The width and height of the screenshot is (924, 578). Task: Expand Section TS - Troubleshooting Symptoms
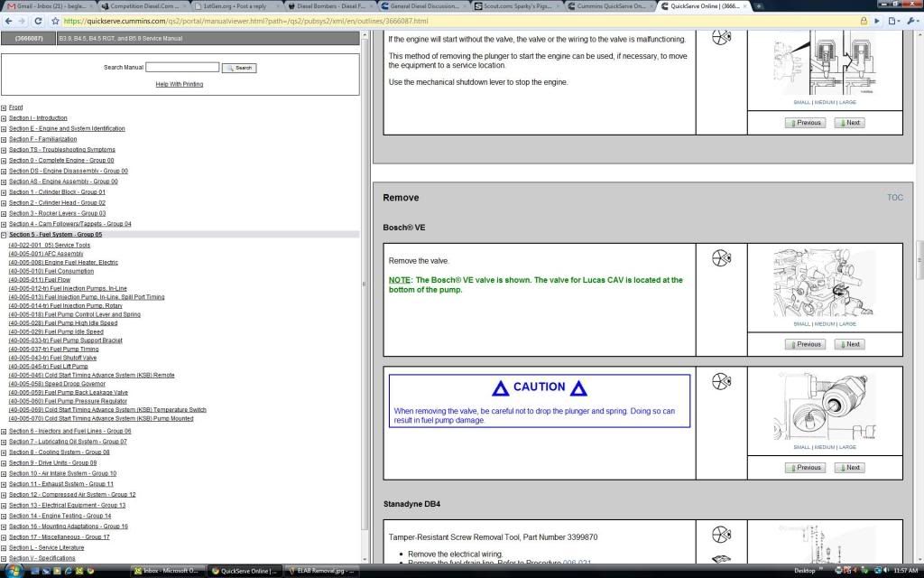pyautogui.click(x=5, y=150)
